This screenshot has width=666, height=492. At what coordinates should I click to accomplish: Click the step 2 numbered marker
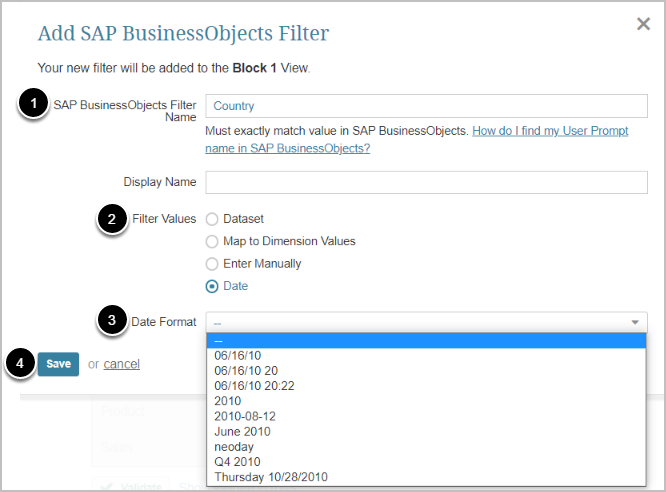(113, 219)
